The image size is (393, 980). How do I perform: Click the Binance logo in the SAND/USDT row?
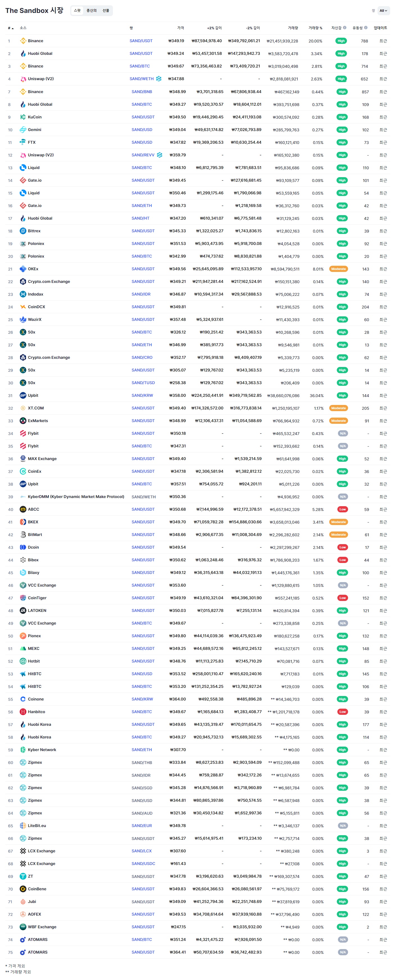23,41
